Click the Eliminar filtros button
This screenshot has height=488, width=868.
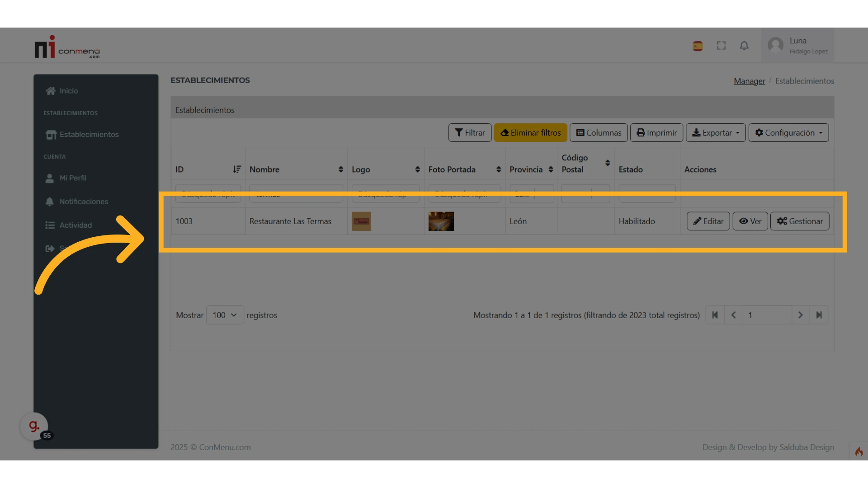coord(530,133)
